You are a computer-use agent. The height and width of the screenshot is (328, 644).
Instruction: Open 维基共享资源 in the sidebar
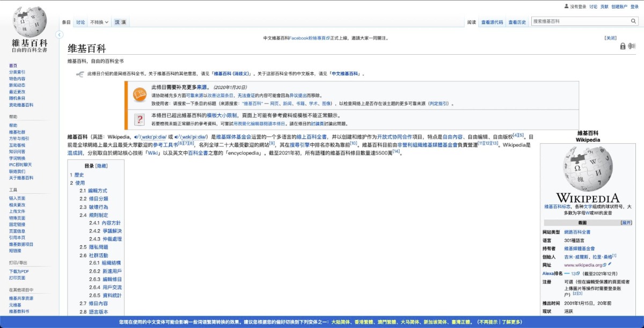click(x=21, y=298)
